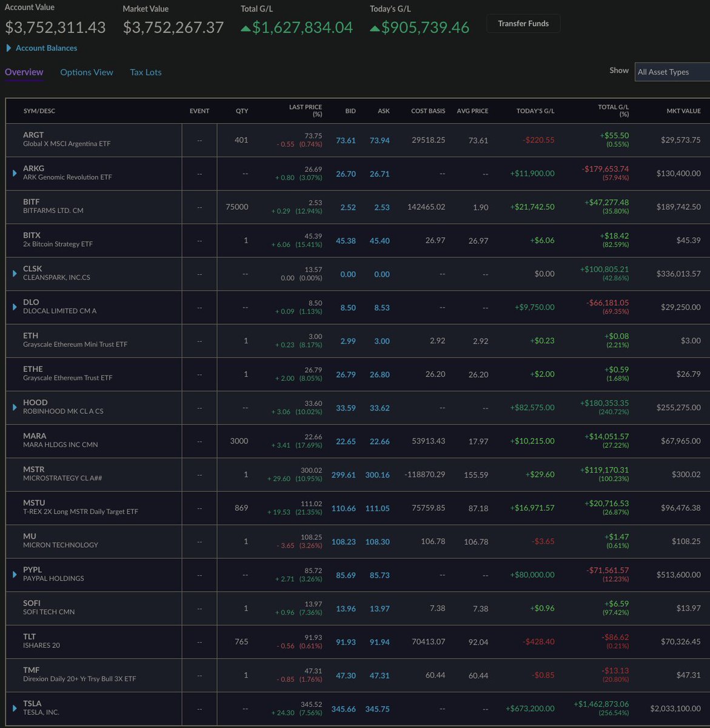Screen dimensions: 710x728
Task: Sort by the BID column header
Action: tap(350, 111)
